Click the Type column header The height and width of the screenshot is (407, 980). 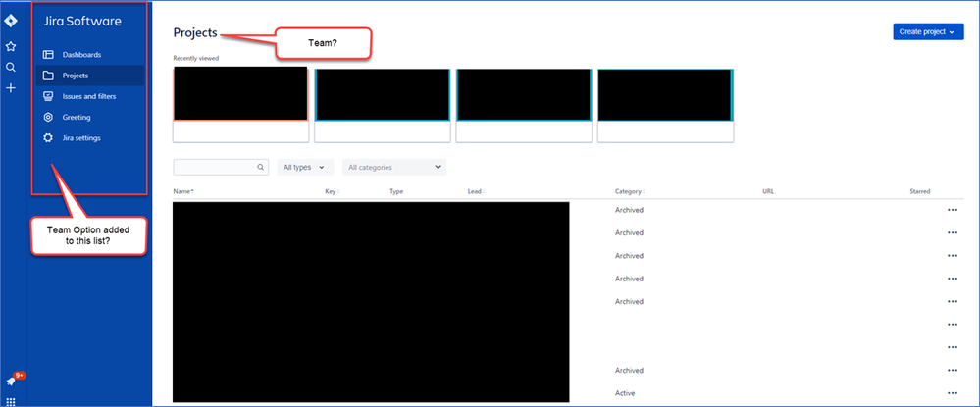tap(396, 191)
